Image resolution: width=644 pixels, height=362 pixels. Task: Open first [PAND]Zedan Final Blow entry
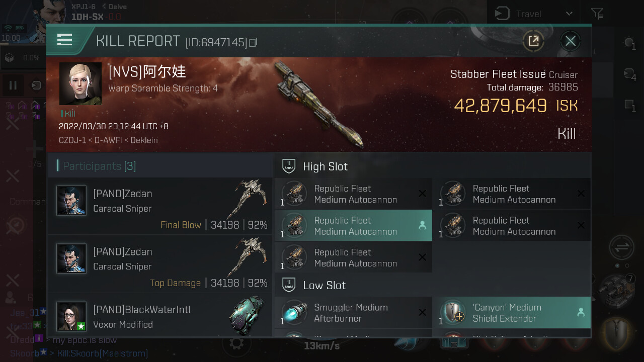pos(160,206)
